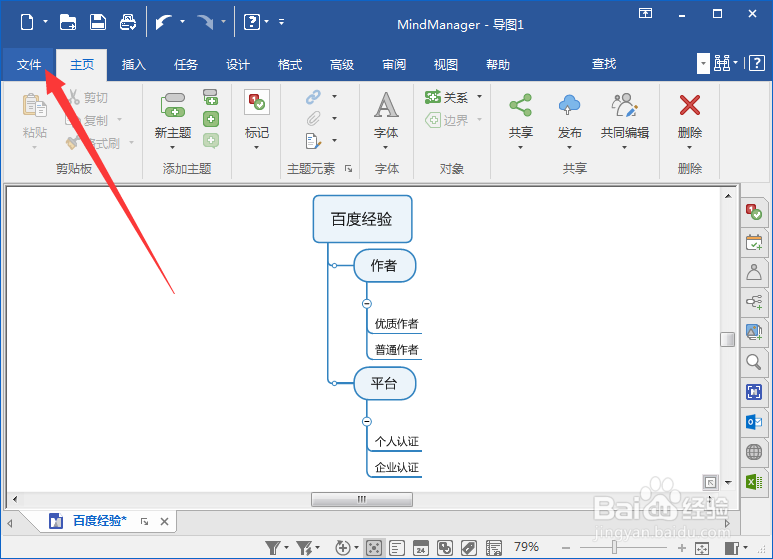Switch to the 插入 ribbon tab
The image size is (773, 559).
pos(134,65)
